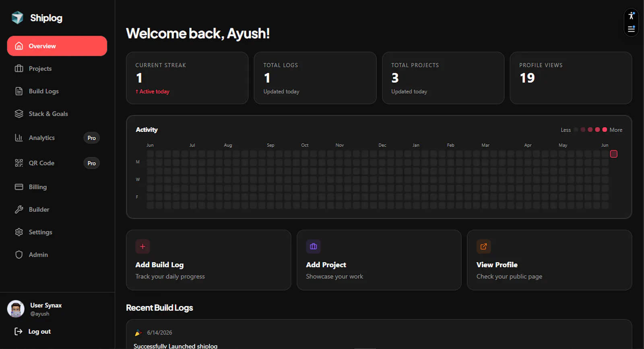Click the QR Code icon in sidebar
The width and height of the screenshot is (644, 349).
(19, 163)
